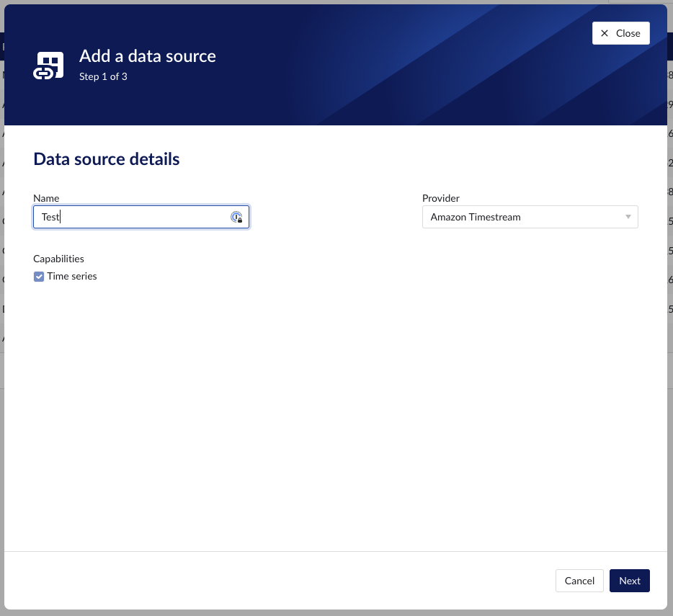Click the checkmark icon beside Time series
673x616 pixels.
[39, 277]
